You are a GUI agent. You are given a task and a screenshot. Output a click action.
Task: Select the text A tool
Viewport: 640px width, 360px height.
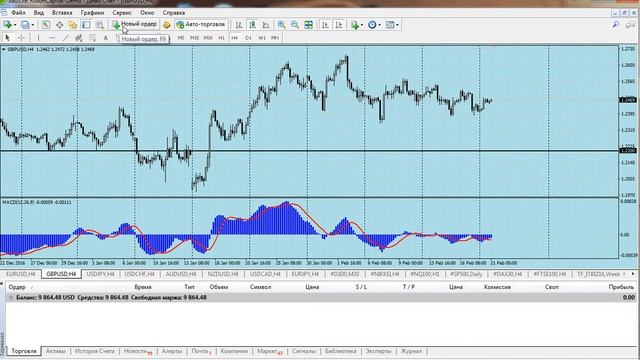click(106, 38)
